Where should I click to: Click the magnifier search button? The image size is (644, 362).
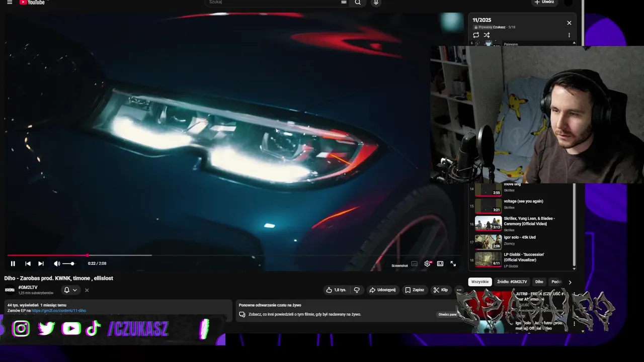click(358, 2)
